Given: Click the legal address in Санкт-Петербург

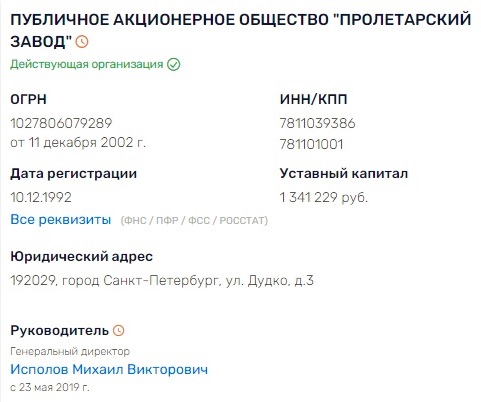Looking at the screenshot, I should tap(162, 280).
